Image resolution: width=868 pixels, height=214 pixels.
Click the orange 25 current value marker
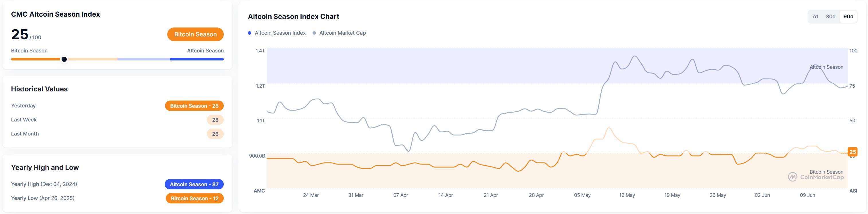[x=853, y=152]
